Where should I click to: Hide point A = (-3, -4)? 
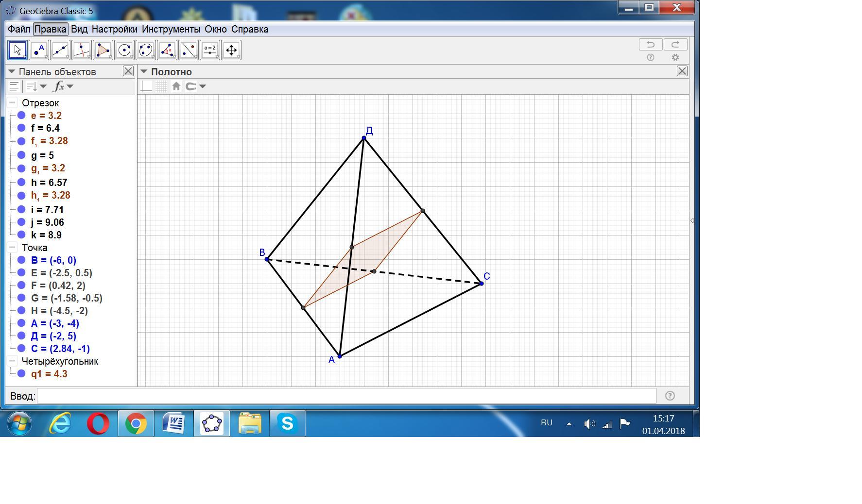tap(21, 323)
